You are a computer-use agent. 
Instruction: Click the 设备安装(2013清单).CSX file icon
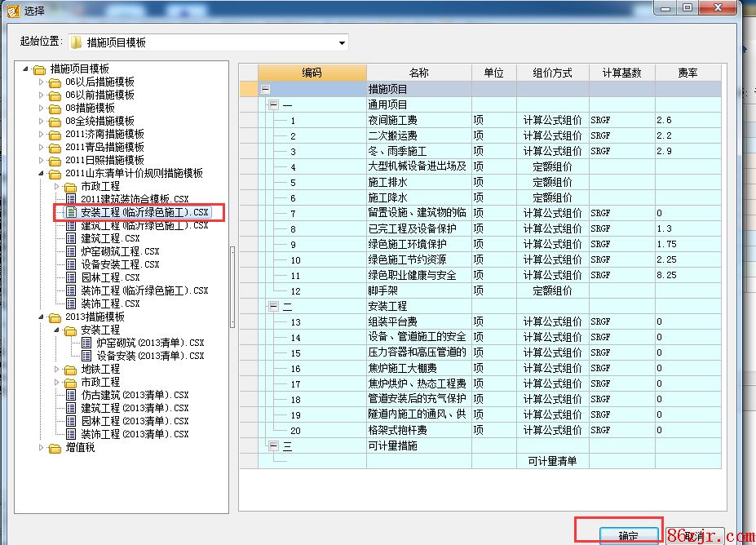87,356
